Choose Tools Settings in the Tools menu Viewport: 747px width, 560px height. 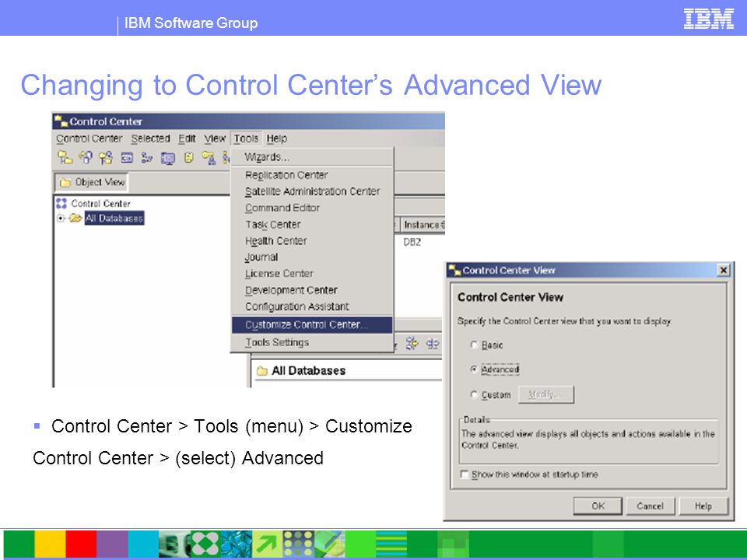312,342
